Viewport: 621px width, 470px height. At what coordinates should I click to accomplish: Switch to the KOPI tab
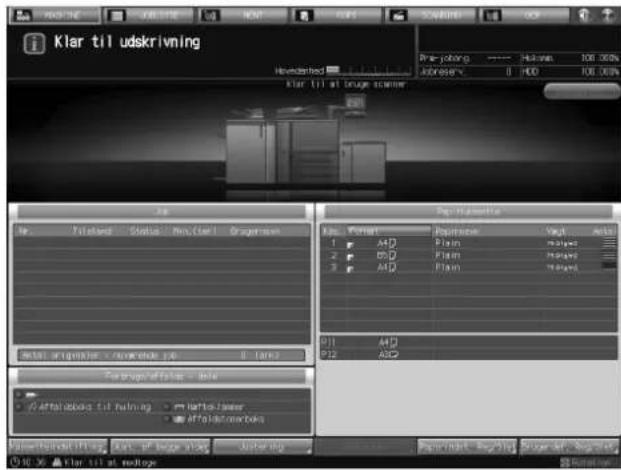336,16
